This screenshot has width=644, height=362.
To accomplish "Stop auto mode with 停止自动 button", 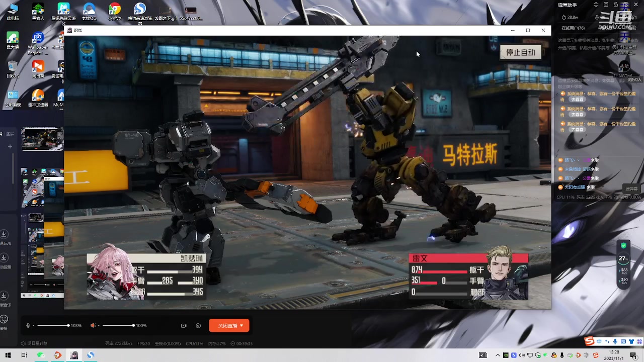I will [521, 52].
